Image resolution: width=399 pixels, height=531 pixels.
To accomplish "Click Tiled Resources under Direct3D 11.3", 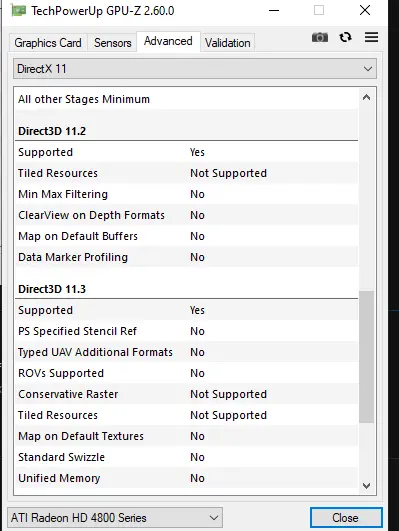I will [186, 415].
